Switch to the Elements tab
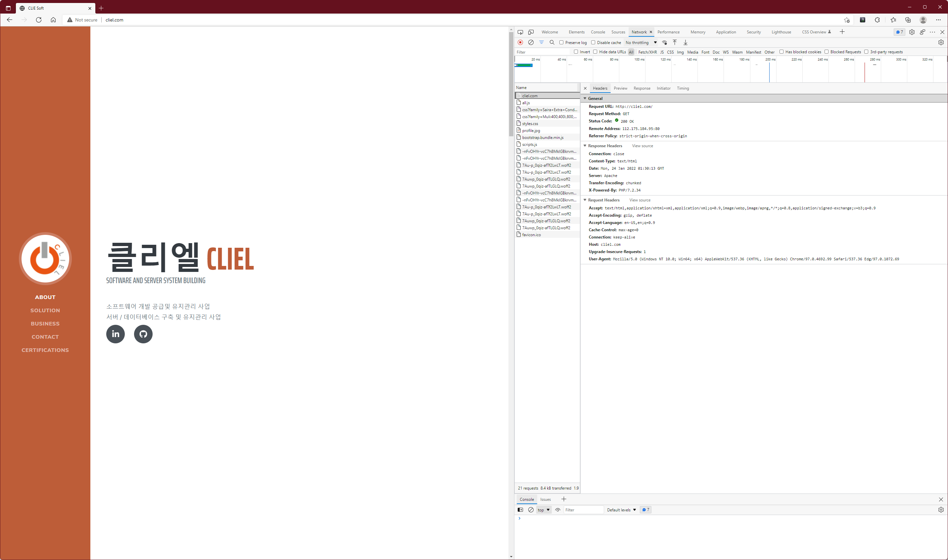This screenshot has width=948, height=560. (x=577, y=32)
